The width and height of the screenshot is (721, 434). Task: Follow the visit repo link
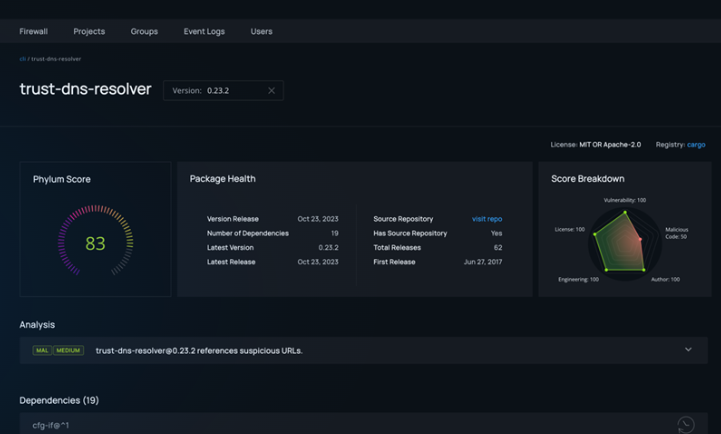tap(487, 219)
